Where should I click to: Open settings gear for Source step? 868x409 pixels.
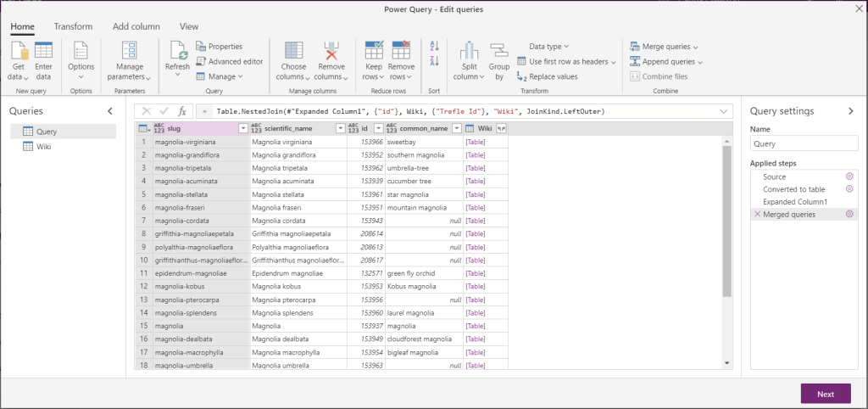click(849, 176)
